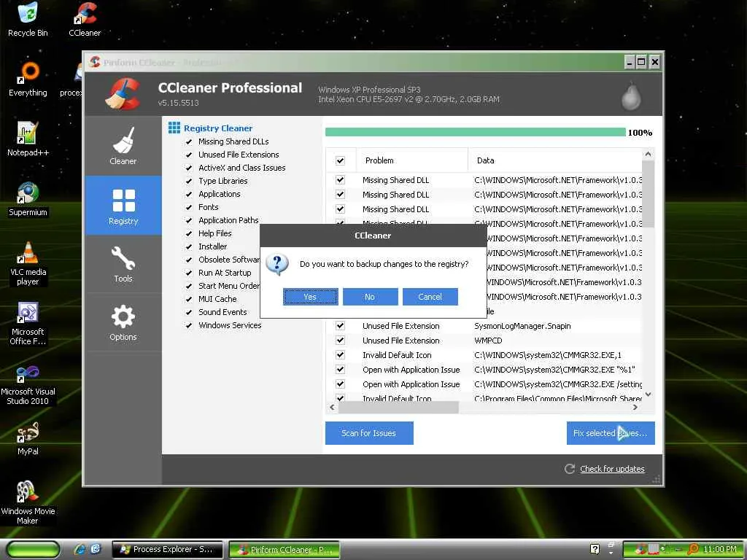The image size is (747, 560).
Task: Click the Registry Cleaner grid icon
Action: tap(174, 128)
